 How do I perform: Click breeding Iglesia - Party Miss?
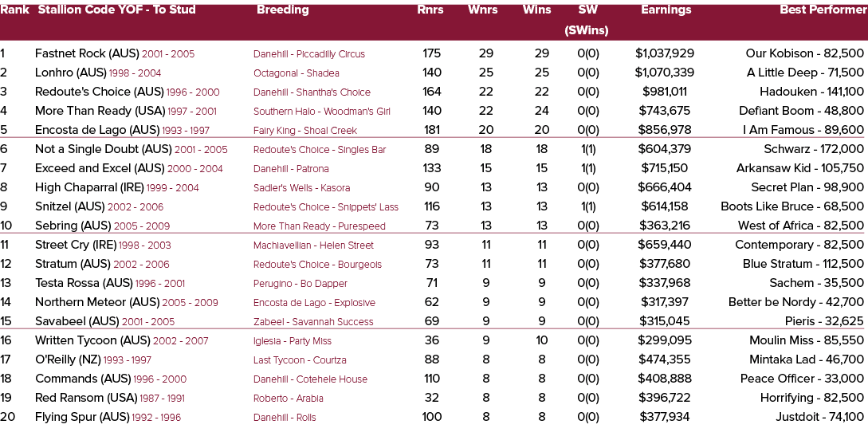point(293,341)
